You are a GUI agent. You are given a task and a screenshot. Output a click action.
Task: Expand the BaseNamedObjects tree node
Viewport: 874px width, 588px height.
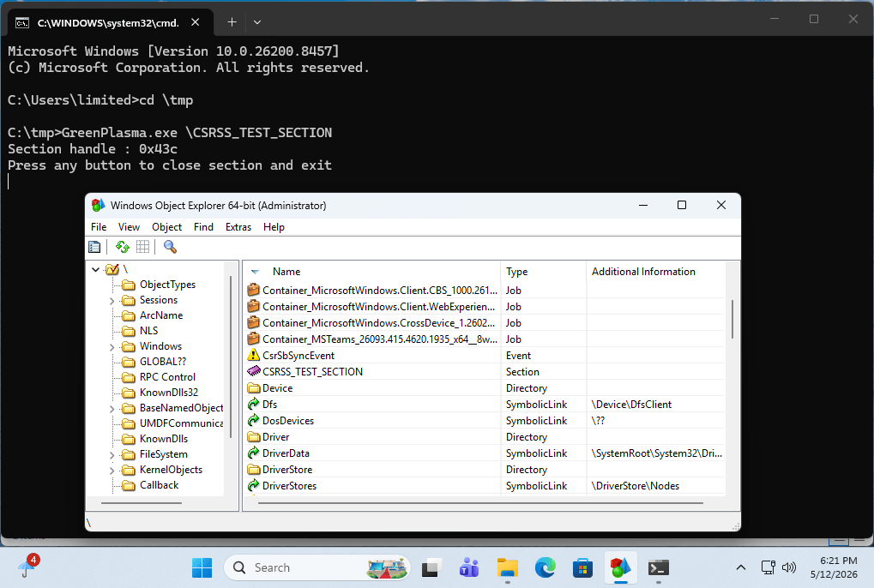tap(112, 409)
